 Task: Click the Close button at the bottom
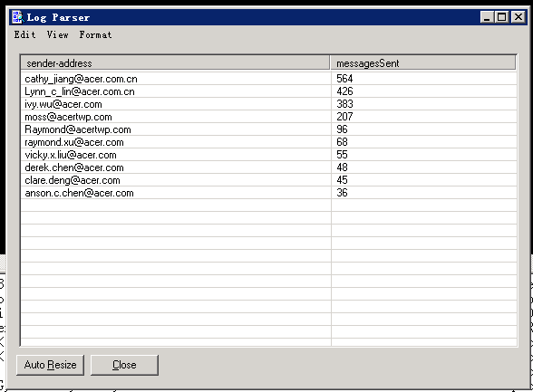pos(124,365)
